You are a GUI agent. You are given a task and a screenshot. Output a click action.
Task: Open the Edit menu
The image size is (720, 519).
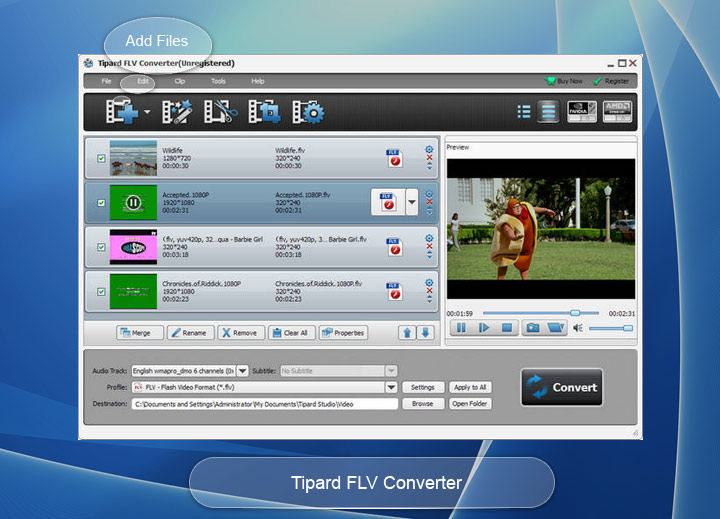[x=143, y=81]
